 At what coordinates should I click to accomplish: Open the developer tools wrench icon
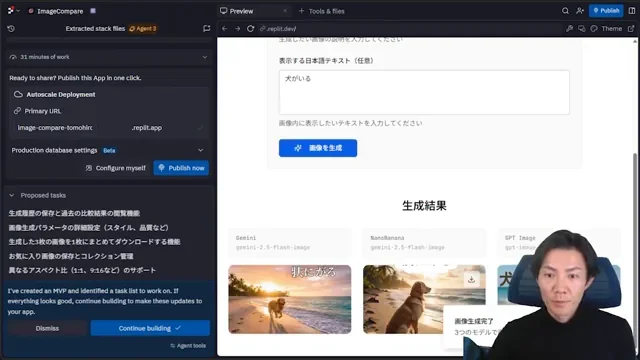pos(569,29)
